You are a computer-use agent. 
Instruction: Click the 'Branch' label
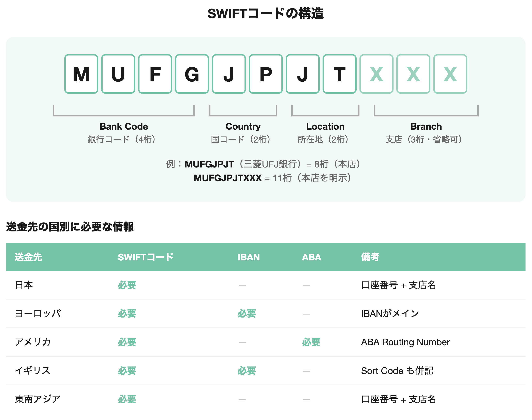426,126
